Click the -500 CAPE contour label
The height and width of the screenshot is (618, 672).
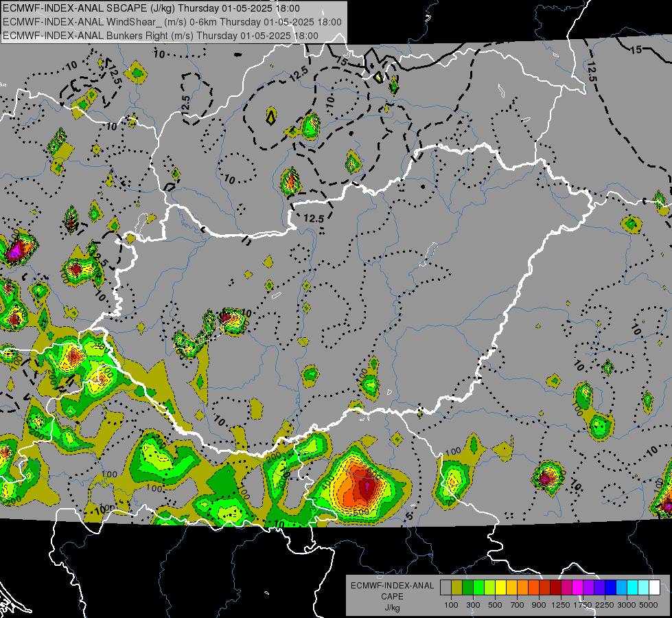pos(360,512)
